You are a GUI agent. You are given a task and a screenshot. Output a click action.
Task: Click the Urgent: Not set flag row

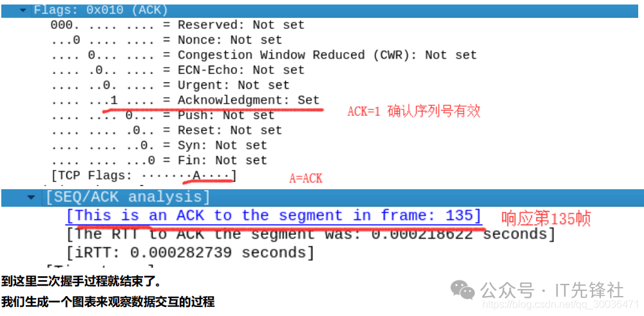[170, 85]
